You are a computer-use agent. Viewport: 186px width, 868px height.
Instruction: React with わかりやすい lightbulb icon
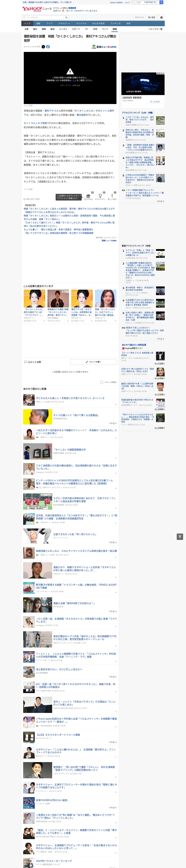point(100,196)
